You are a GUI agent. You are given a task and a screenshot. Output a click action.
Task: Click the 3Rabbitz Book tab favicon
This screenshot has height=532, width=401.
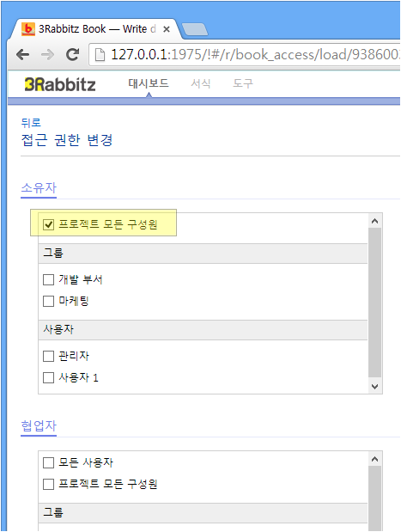(x=28, y=29)
